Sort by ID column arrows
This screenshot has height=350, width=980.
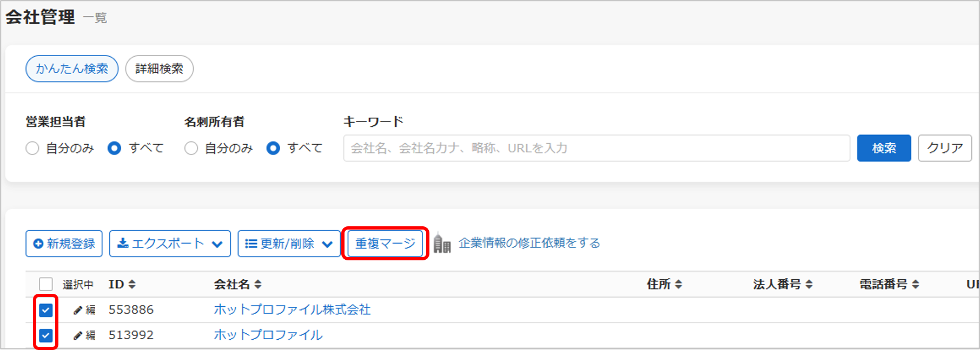pyautogui.click(x=132, y=284)
